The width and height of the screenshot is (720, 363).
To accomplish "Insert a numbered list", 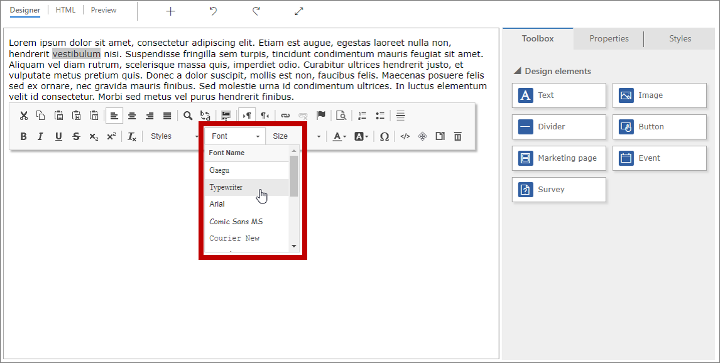I will click(x=362, y=116).
